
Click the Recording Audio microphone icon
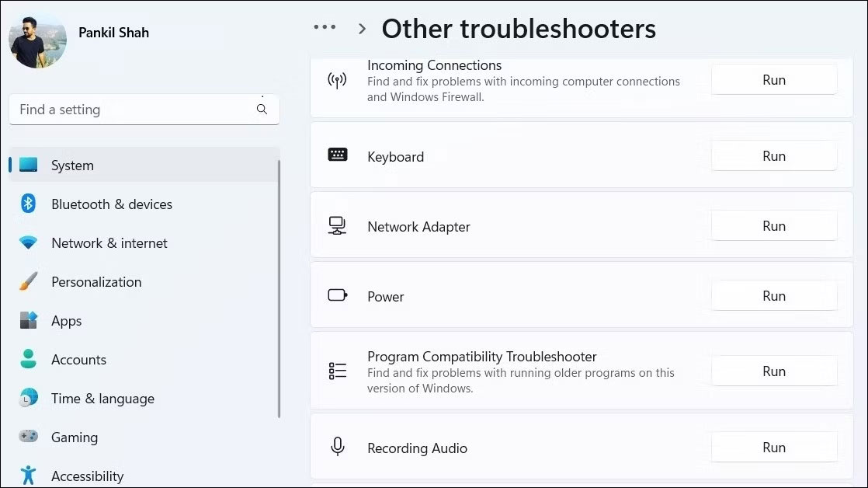[x=337, y=448]
